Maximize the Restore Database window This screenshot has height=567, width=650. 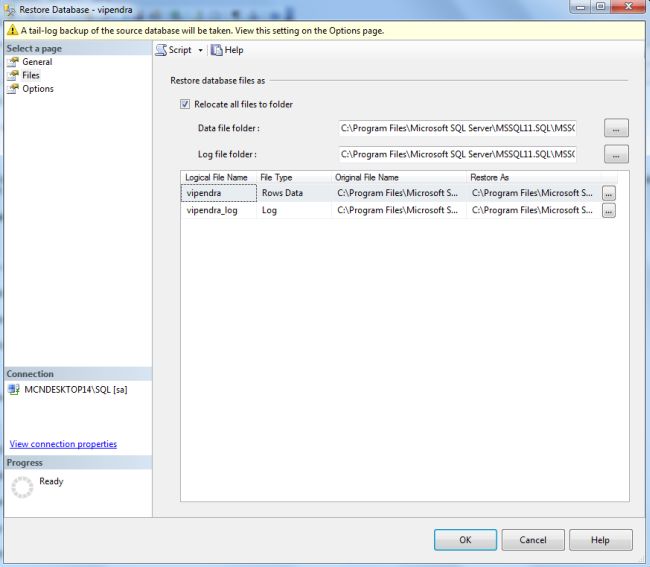[x=601, y=7]
